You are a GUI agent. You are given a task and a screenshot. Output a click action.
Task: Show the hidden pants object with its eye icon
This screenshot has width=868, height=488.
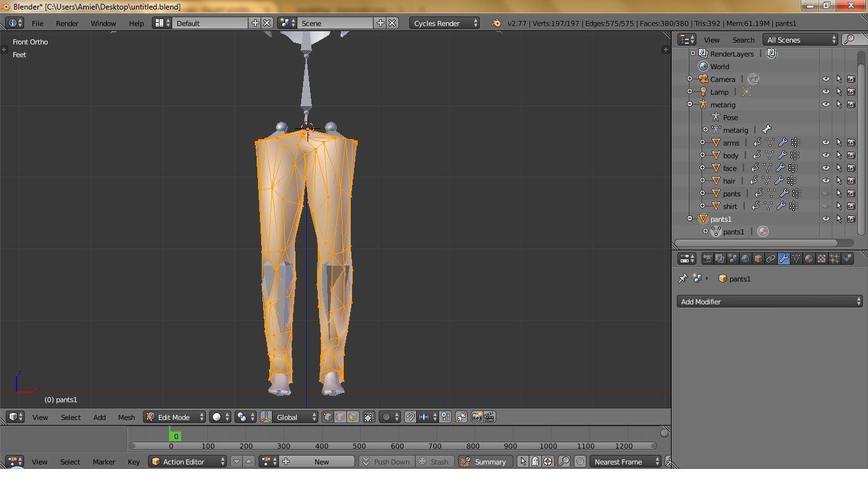[x=826, y=193]
